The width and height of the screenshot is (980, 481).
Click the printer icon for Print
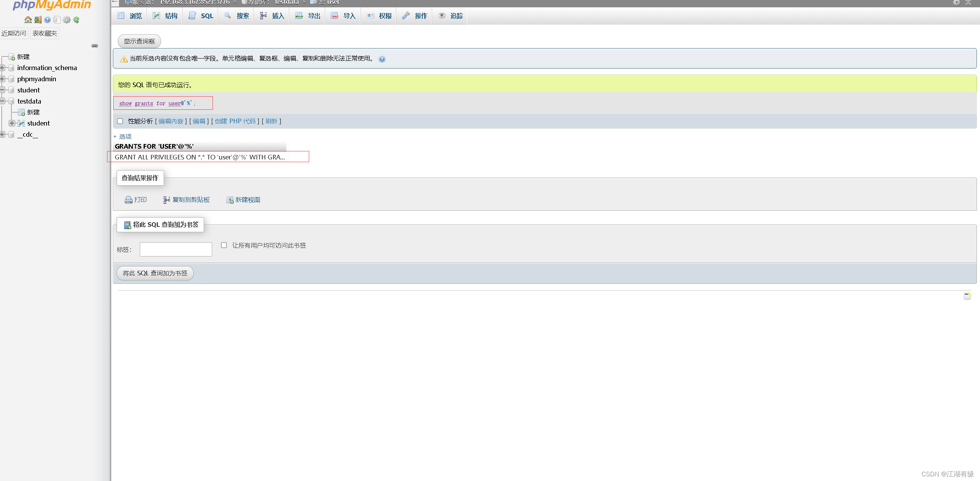tap(128, 200)
